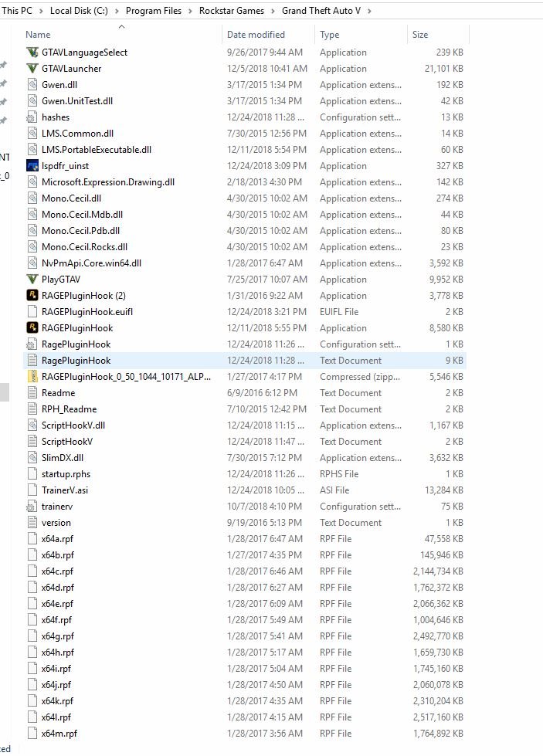The width and height of the screenshot is (543, 756).
Task: Select the x64h.rpf file name
Action: 58,653
